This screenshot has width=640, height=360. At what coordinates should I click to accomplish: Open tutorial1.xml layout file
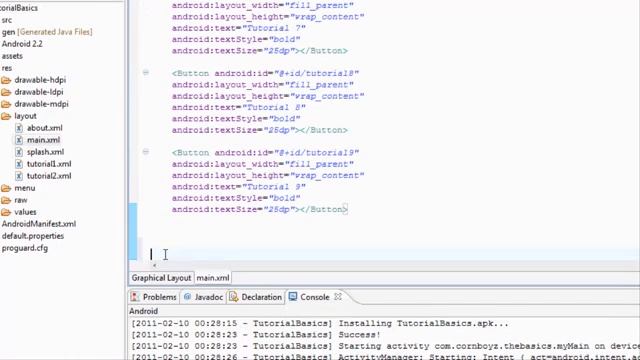click(49, 164)
